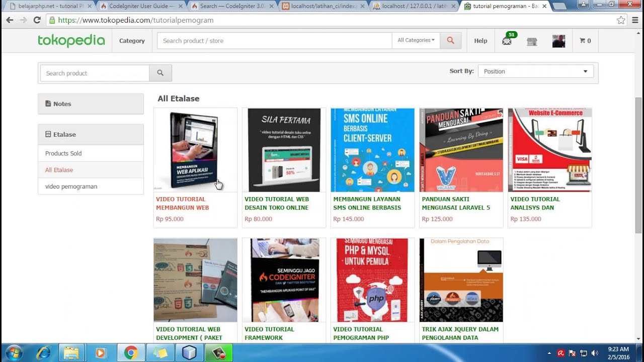Open TRIK AJAX JQUERY title link
The height and width of the screenshot is (362, 644).
[460, 333]
